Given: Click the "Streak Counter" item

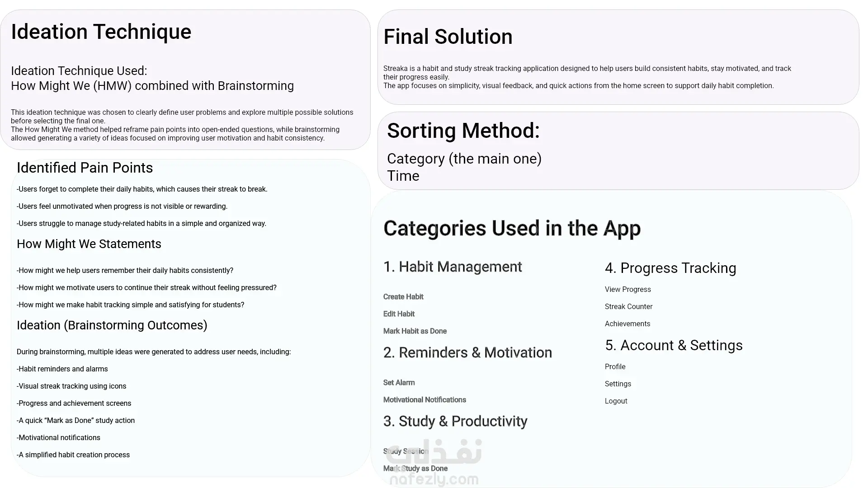Looking at the screenshot, I should 628,307.
